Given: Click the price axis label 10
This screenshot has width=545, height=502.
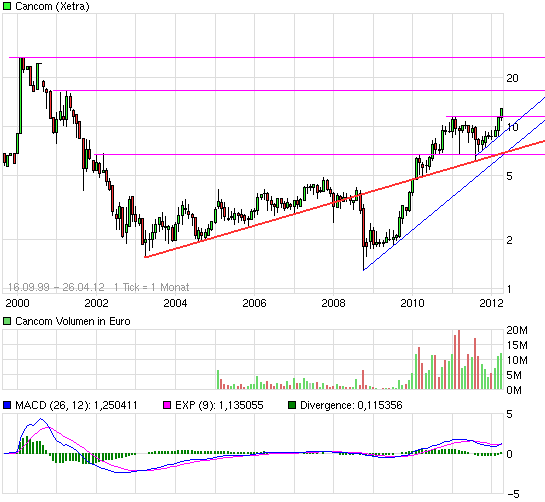Looking at the screenshot, I should click(x=512, y=127).
